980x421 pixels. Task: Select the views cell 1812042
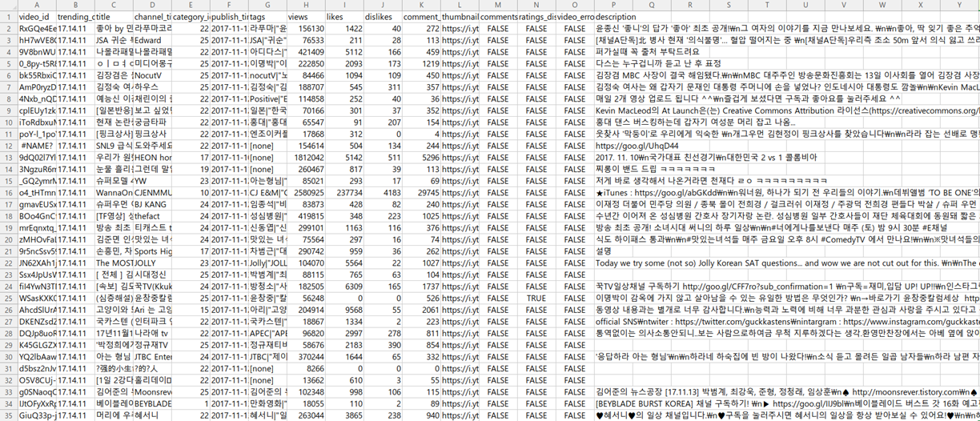coord(307,157)
